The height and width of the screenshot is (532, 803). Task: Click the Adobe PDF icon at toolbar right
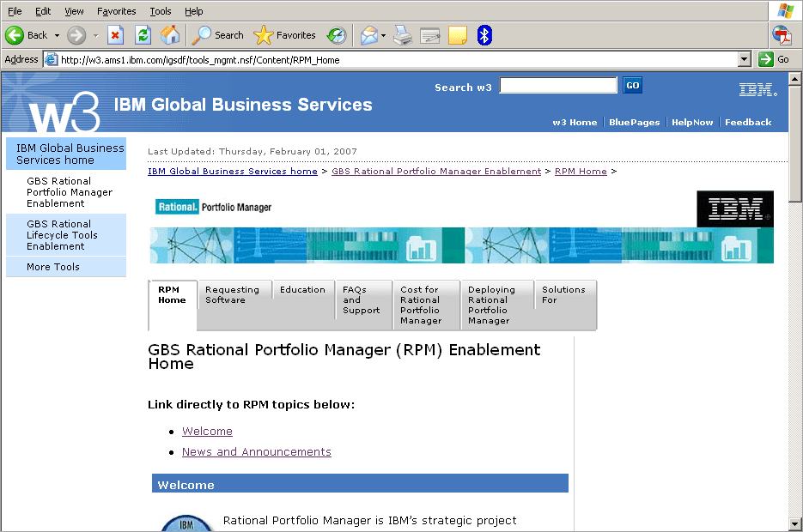(782, 35)
